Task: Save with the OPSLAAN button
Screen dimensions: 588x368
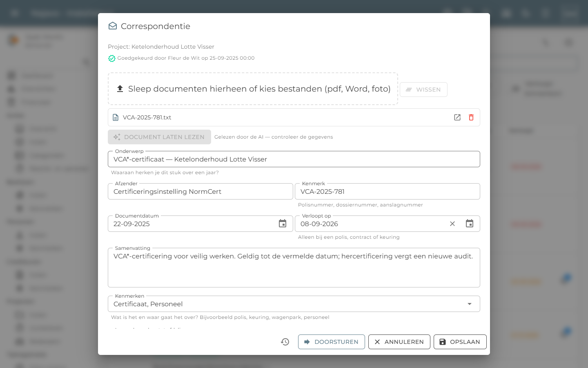Action: click(x=460, y=342)
